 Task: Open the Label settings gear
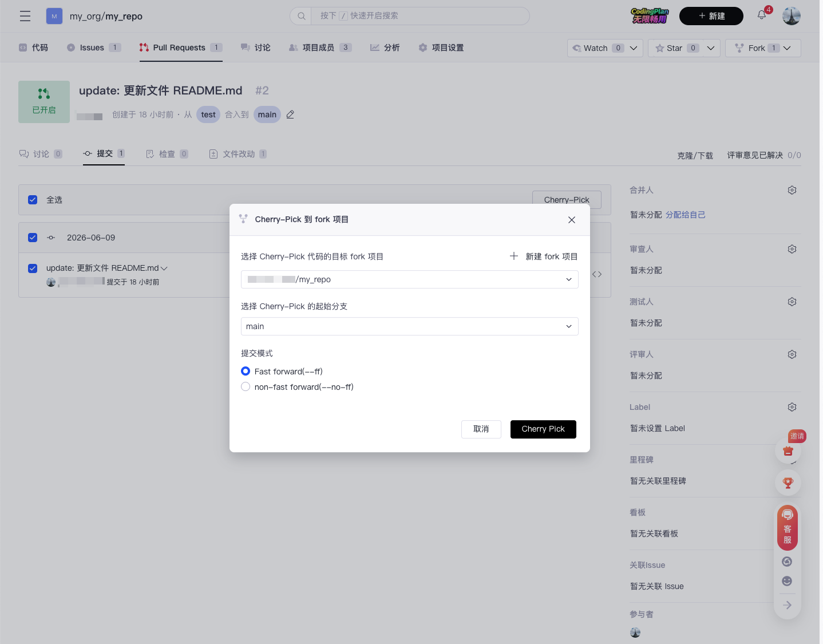pyautogui.click(x=792, y=407)
